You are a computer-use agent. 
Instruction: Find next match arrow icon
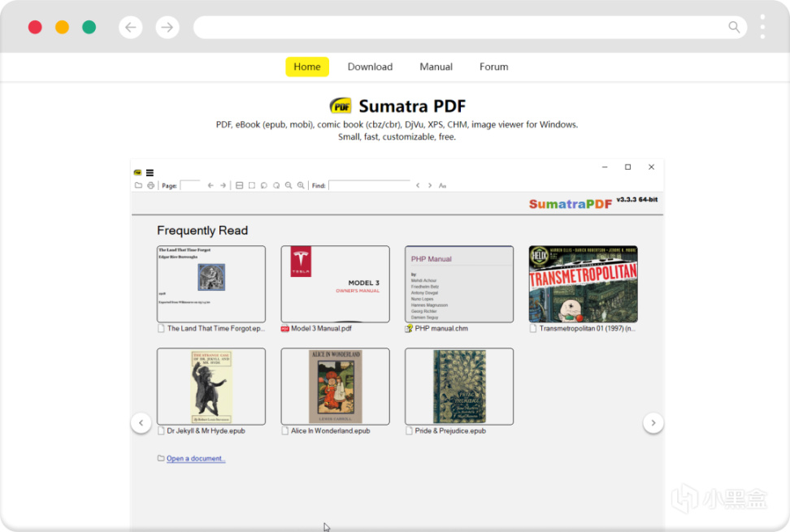[x=430, y=185]
